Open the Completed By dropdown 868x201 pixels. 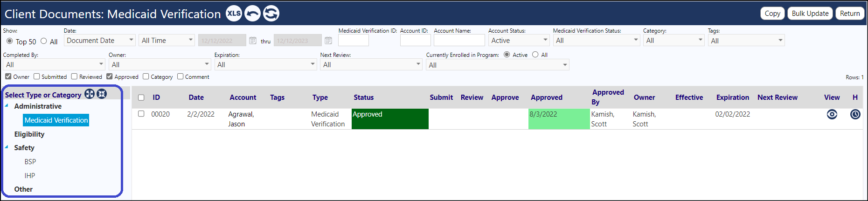point(54,64)
